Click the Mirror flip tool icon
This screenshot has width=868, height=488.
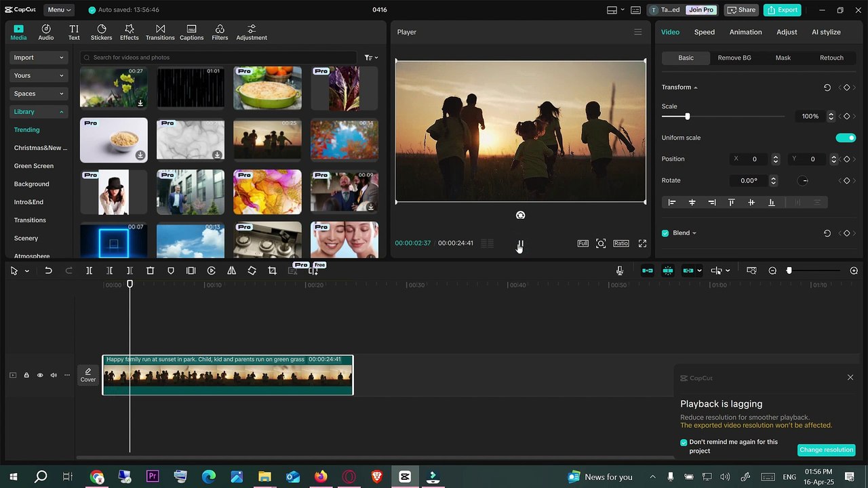(231, 270)
